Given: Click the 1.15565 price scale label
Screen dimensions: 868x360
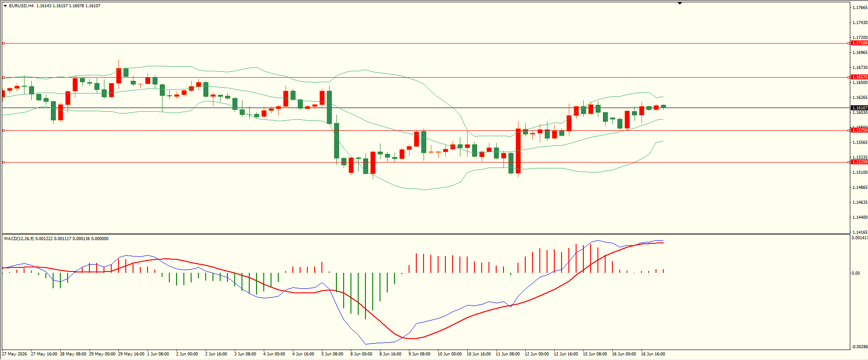Looking at the screenshot, I should click(860, 143).
